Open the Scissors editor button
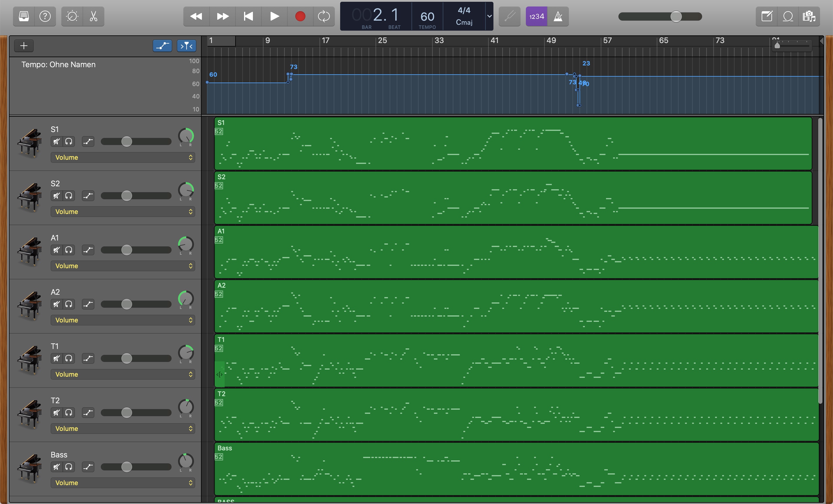Screen dimensions: 833x504 coord(94,16)
